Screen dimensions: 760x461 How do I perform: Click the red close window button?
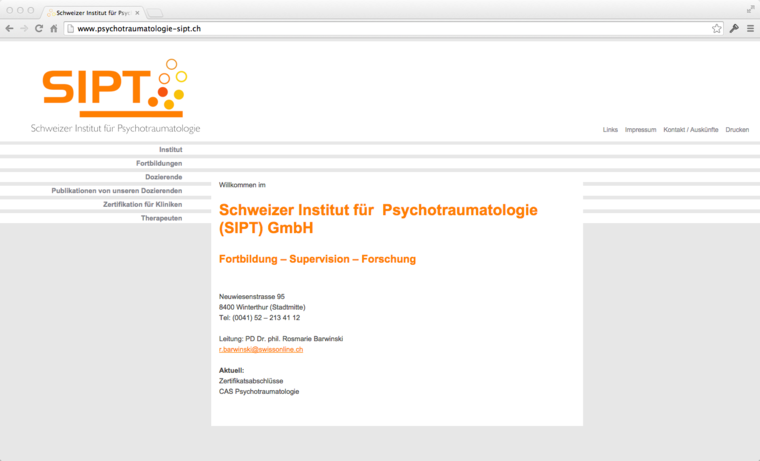point(9,10)
